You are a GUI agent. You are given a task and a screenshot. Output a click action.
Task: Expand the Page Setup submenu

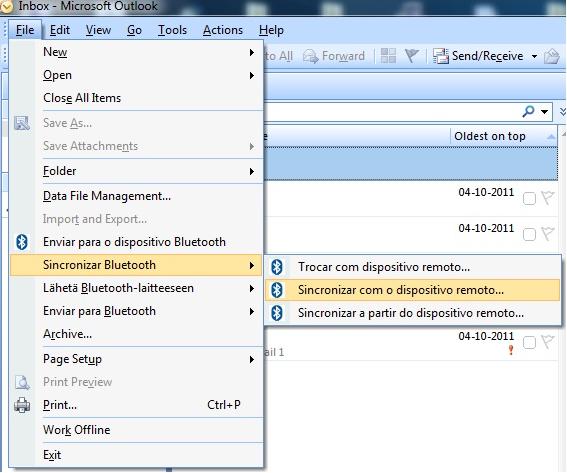(252, 359)
